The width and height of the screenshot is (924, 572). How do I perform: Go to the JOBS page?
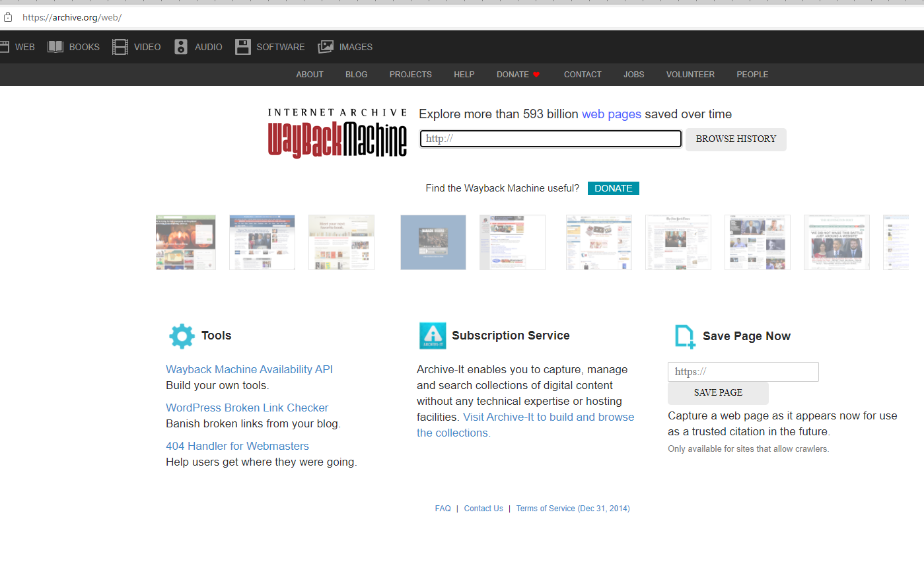click(634, 75)
